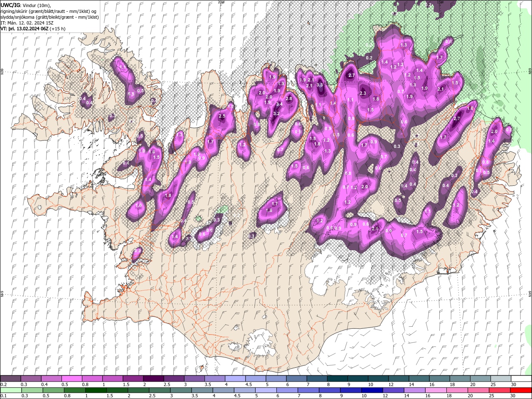Select lower legend green swatch at 0.5
Viewport: 532px width, 399px height.
(53, 390)
